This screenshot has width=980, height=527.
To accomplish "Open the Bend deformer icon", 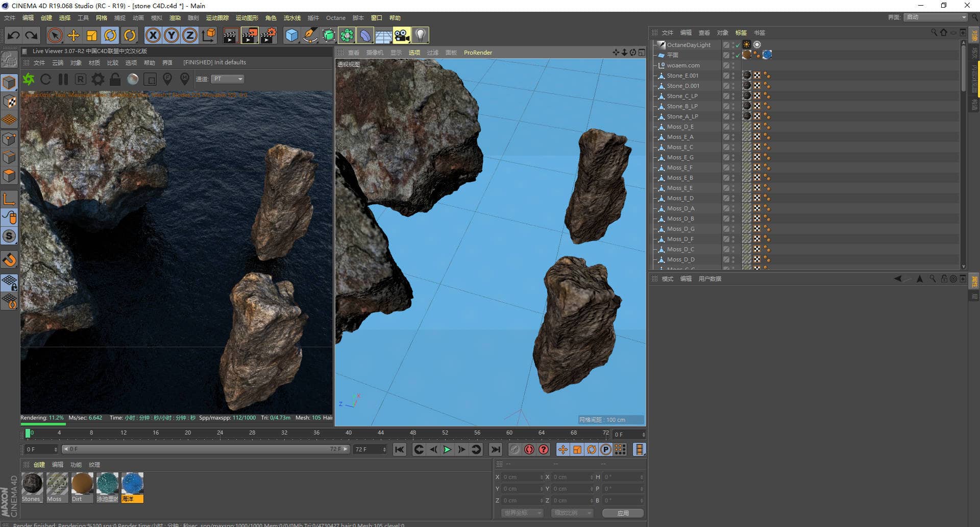I will 365,35.
